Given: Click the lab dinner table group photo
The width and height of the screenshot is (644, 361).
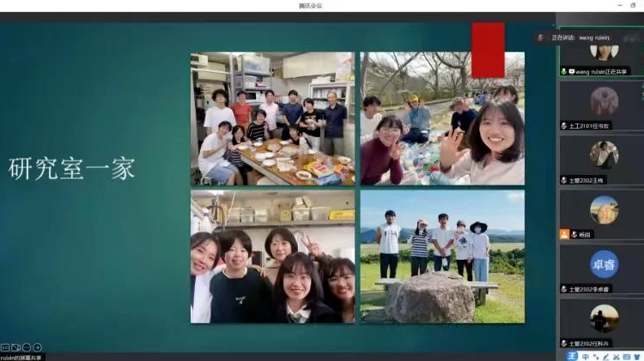Looking at the screenshot, I should coord(272,118).
